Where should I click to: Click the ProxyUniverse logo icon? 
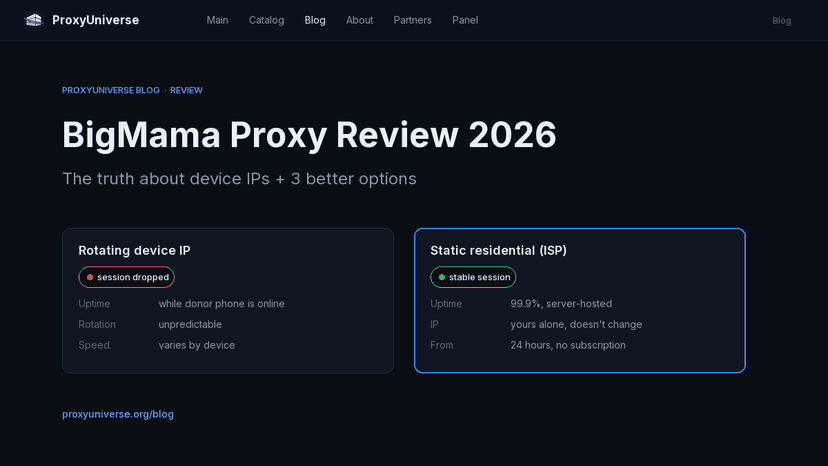(x=34, y=20)
